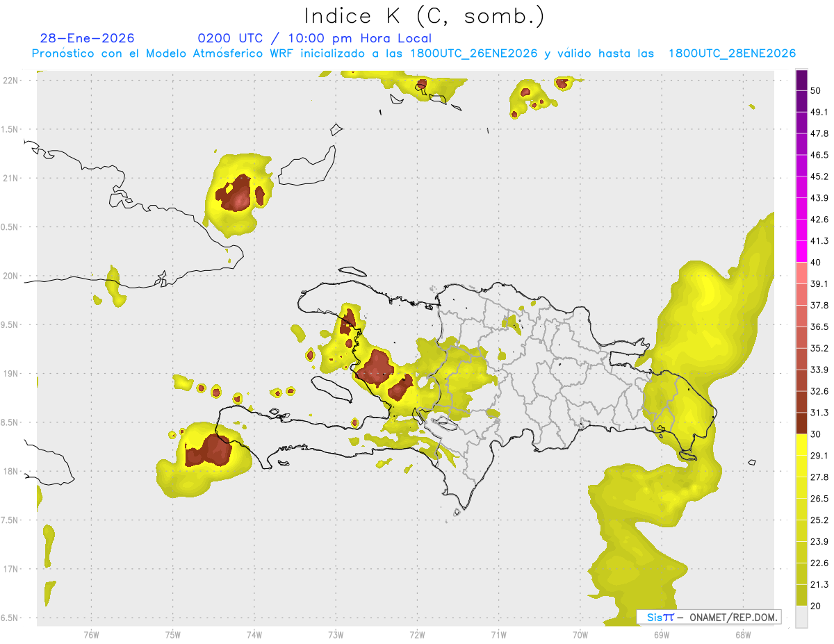
Task: Click the bottom color scale value '20'
Action: click(x=815, y=606)
